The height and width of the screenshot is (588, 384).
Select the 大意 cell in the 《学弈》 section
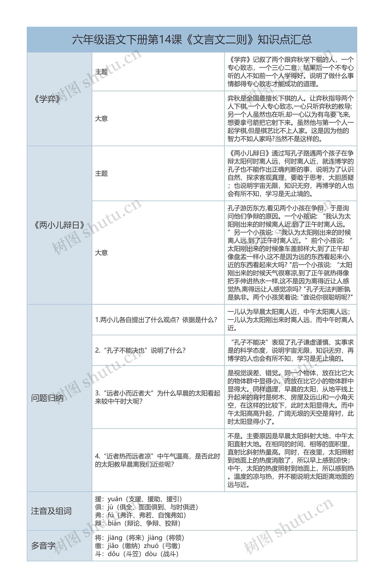(158, 119)
